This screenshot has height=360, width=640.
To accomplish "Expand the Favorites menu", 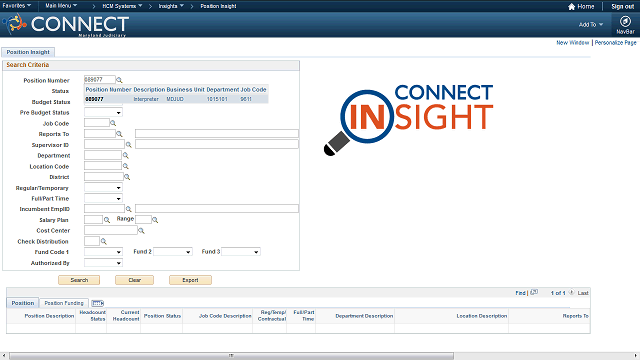I will click(x=17, y=6).
